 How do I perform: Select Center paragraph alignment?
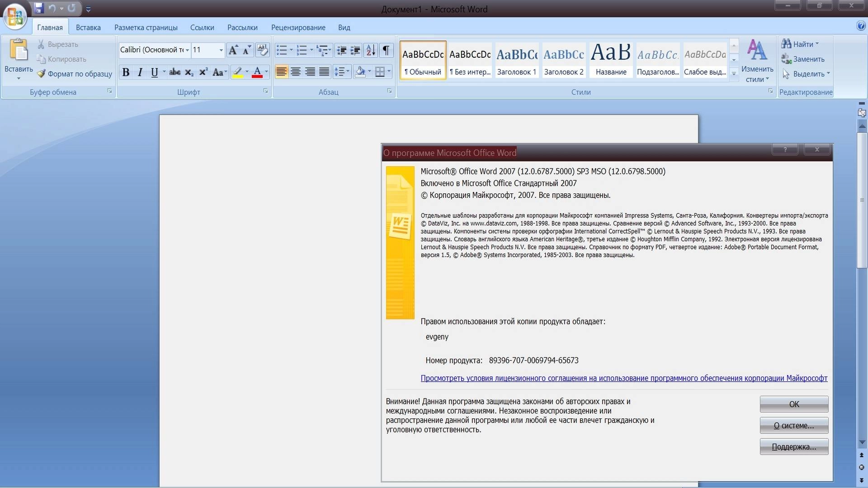[x=296, y=72]
